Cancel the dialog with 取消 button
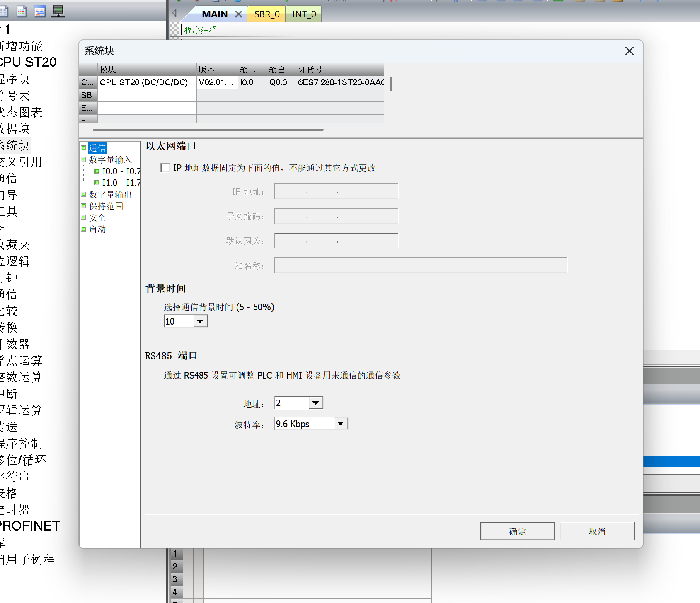 [x=597, y=531]
